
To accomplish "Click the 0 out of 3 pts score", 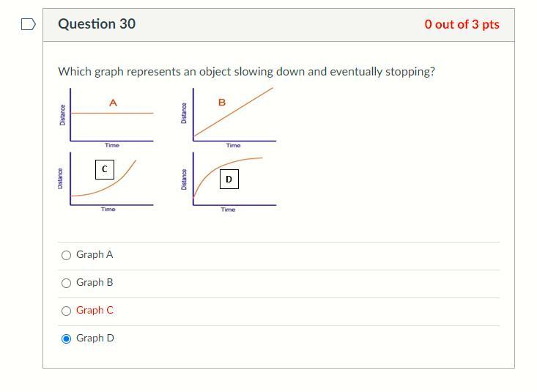I will pos(462,24).
